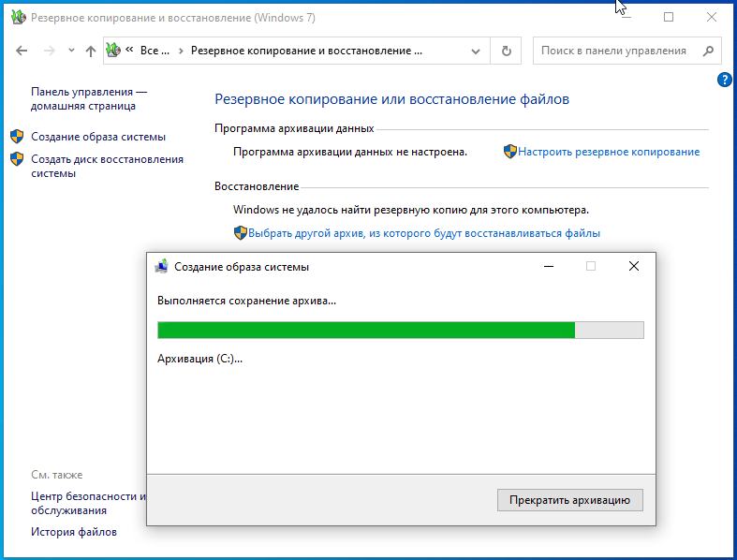Click the Выбрать другой архив link

tap(424, 233)
